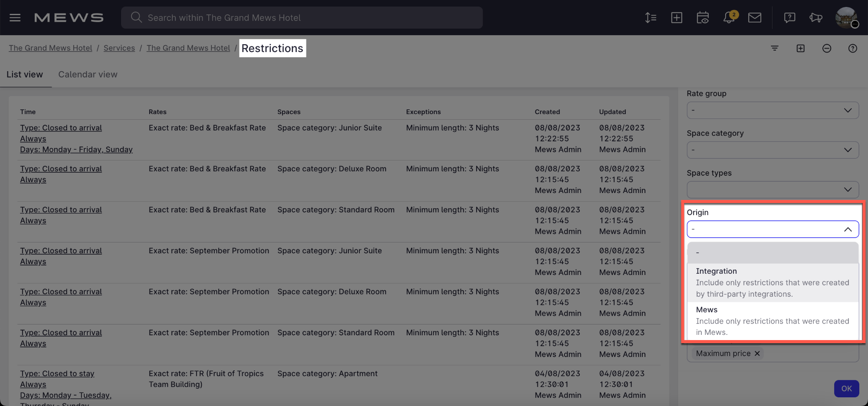Open first The Grand Mews Hotel breadcrumb

click(x=50, y=48)
